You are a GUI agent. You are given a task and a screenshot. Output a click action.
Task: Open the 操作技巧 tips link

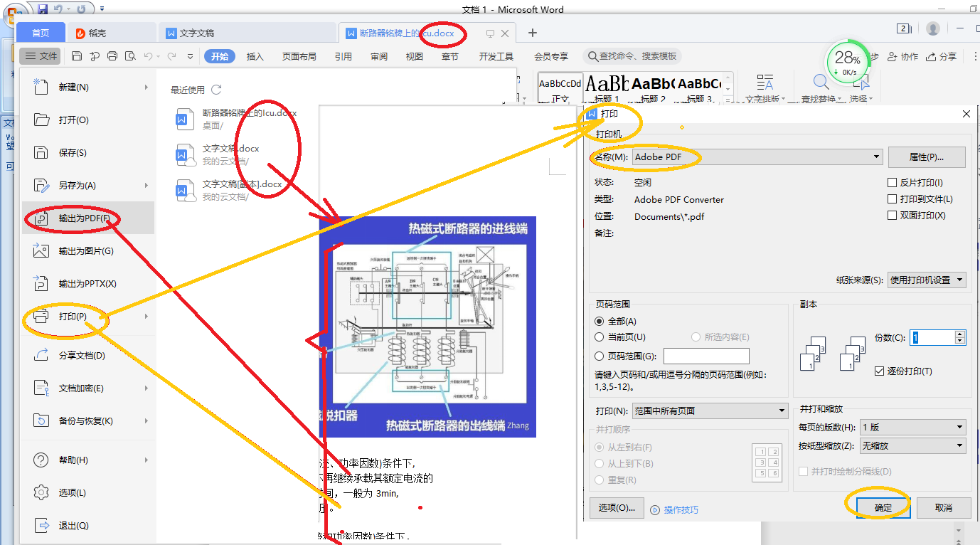(675, 509)
